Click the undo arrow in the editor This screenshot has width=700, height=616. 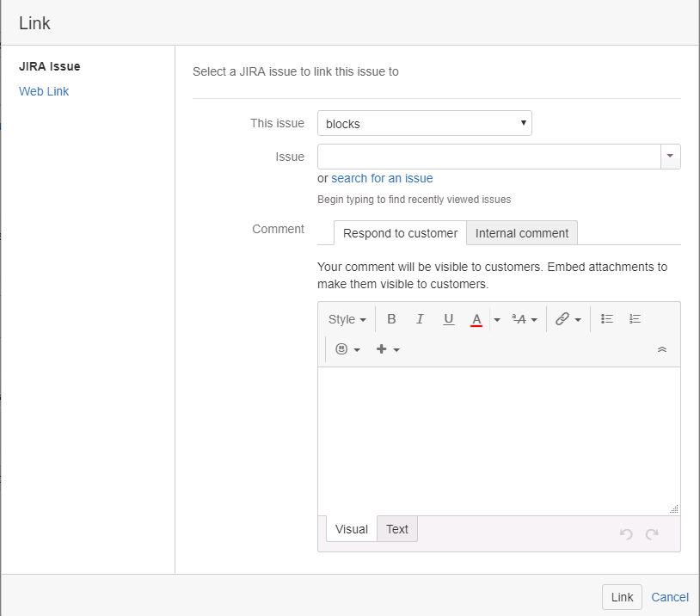[x=626, y=533]
